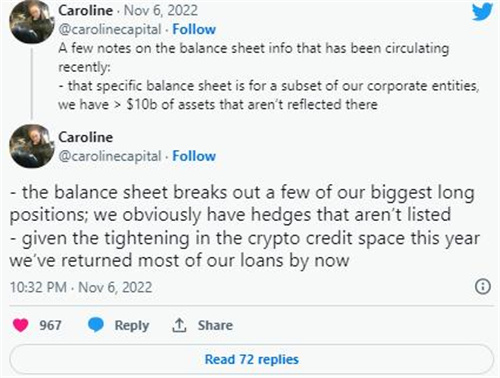Screen dimensions: 500x378
Task: Click the Caroline display name in the first tweet
Action: tap(85, 10)
